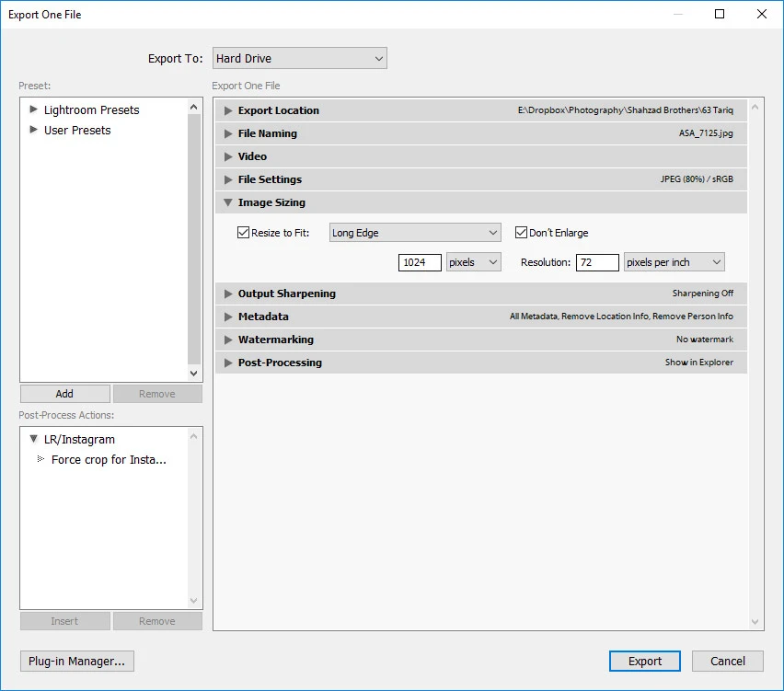Toggle the Don't Enlarge checkbox
The width and height of the screenshot is (784, 691).
[x=521, y=233]
